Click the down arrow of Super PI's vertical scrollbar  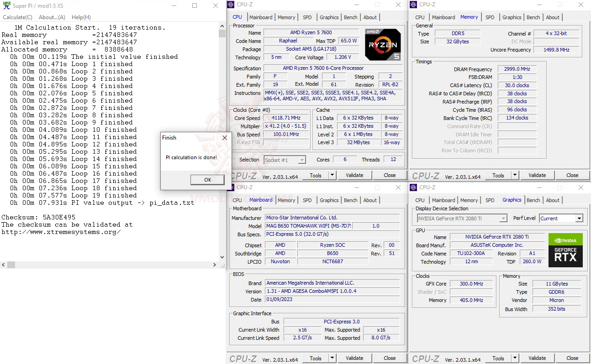[222, 257]
